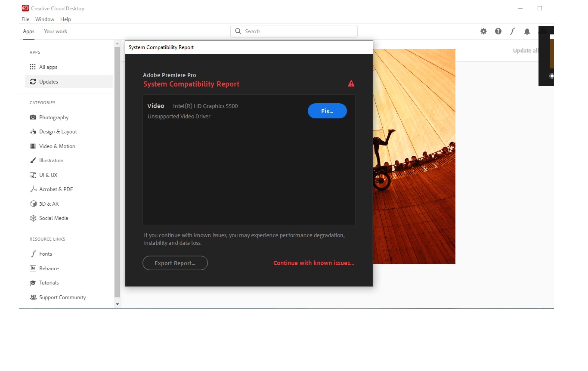Open the notifications bell
Viewport: 588px width, 371px height.
point(527,31)
